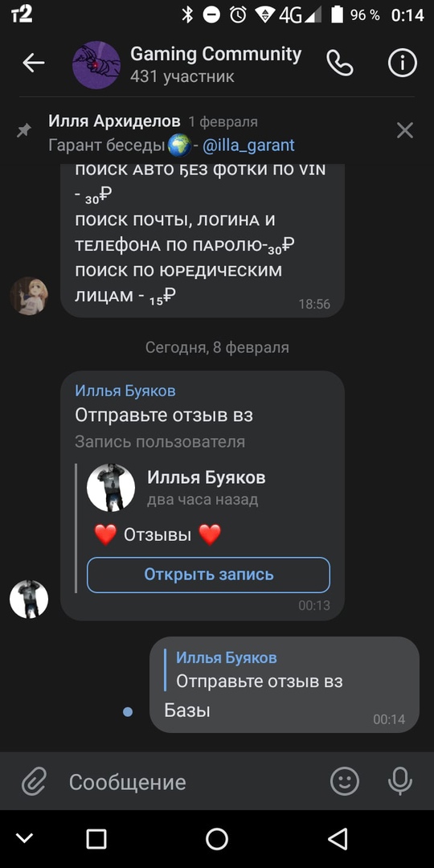Tap sender name Иллья Буяков in message
The image size is (434, 868).
tap(125, 391)
